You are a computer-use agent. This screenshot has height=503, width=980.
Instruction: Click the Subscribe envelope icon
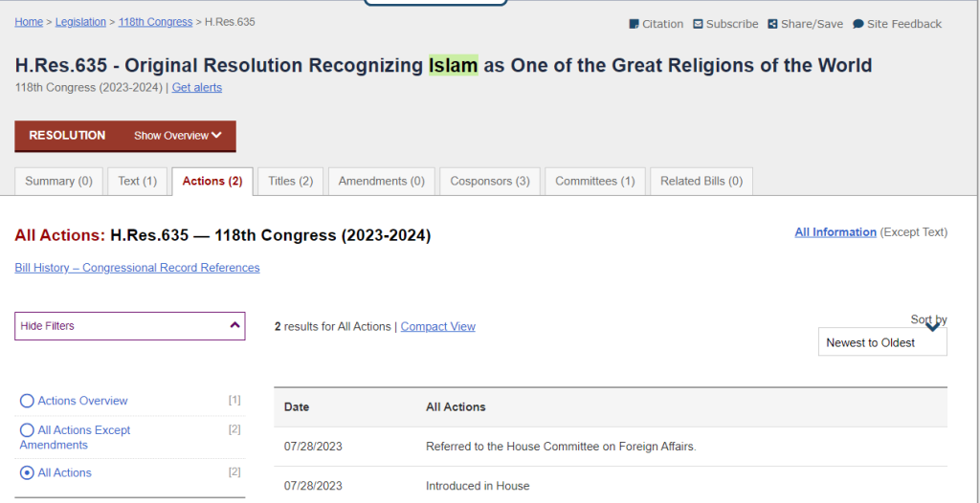(698, 24)
